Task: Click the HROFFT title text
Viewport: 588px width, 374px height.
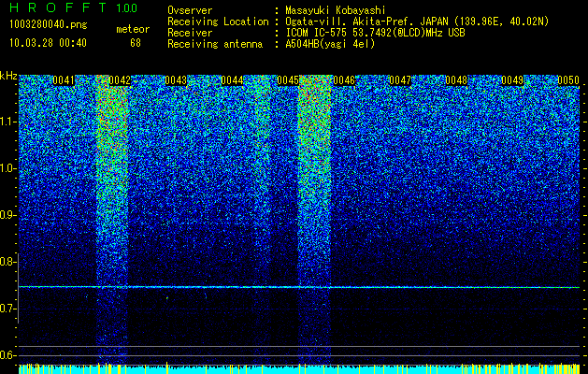Action: [58, 7]
